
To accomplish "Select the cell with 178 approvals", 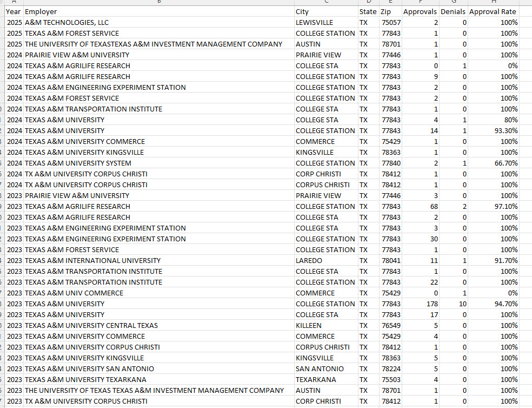I will click(432, 304).
